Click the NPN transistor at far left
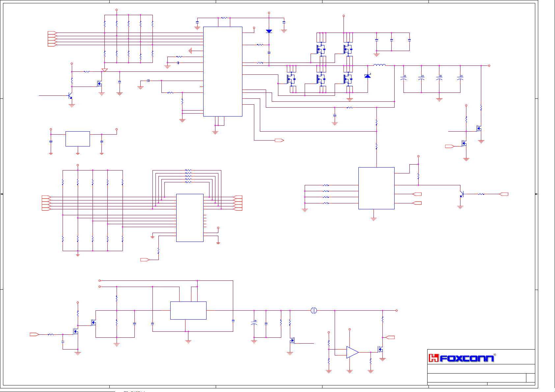The image size is (555, 392). (x=70, y=96)
